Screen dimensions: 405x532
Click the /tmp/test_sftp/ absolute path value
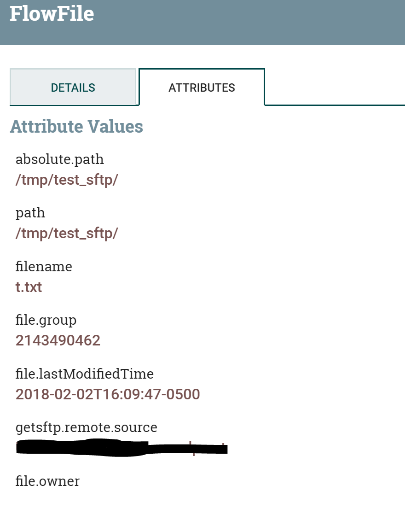coord(67,180)
